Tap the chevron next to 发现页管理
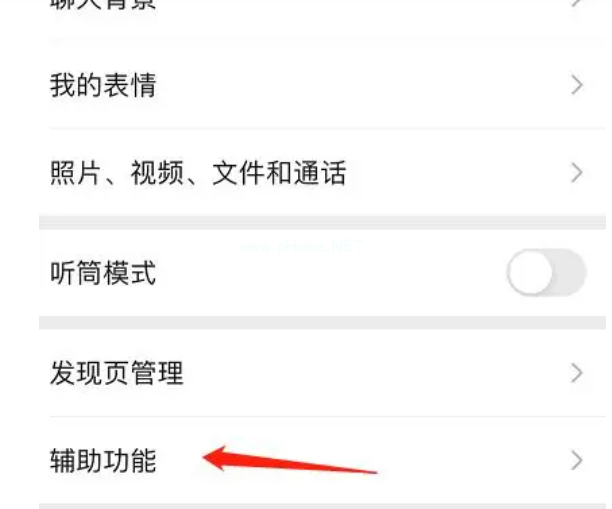The image size is (612, 509). tap(577, 373)
